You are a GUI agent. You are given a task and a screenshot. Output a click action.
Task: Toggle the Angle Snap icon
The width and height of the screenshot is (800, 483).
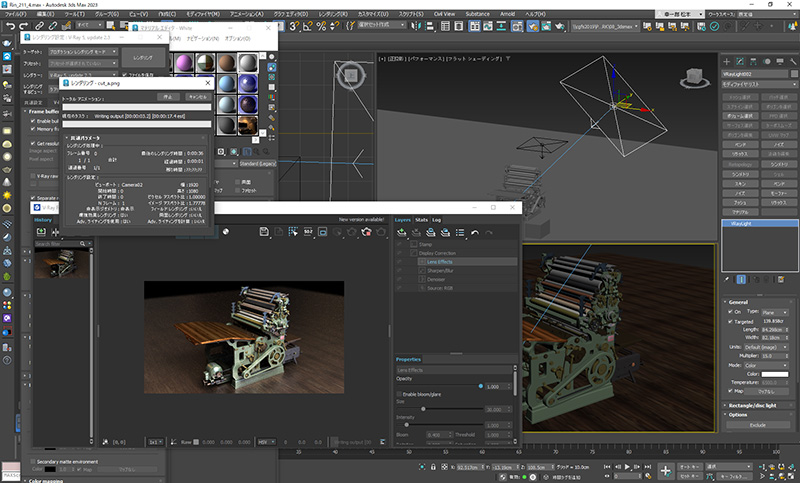click(x=308, y=26)
